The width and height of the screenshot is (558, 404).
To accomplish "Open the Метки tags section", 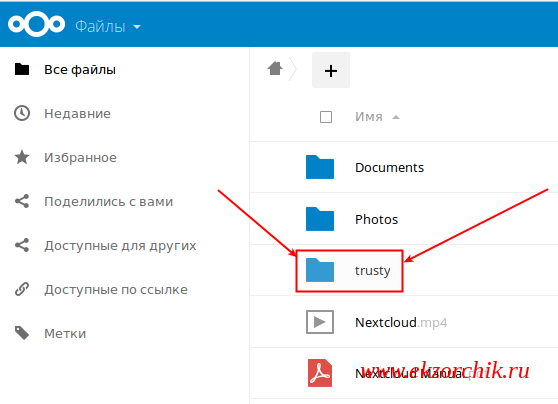I will 65,334.
